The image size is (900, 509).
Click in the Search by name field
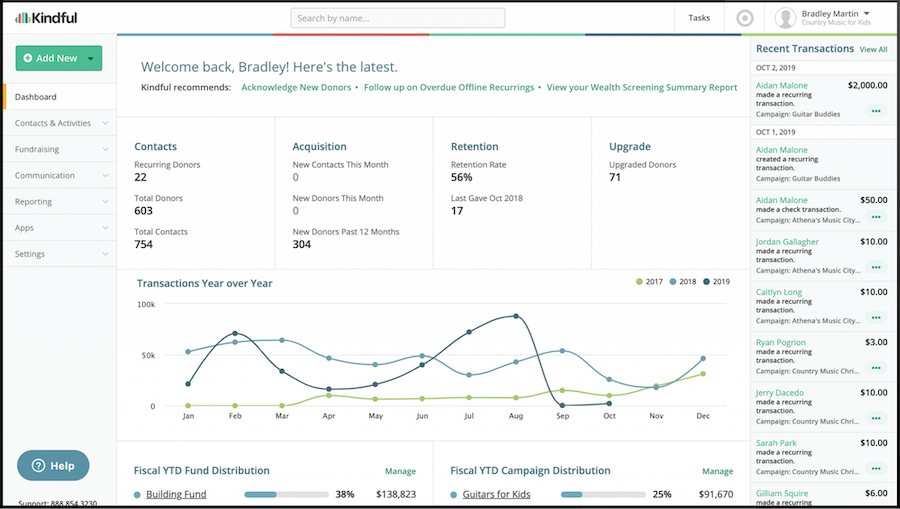point(398,18)
